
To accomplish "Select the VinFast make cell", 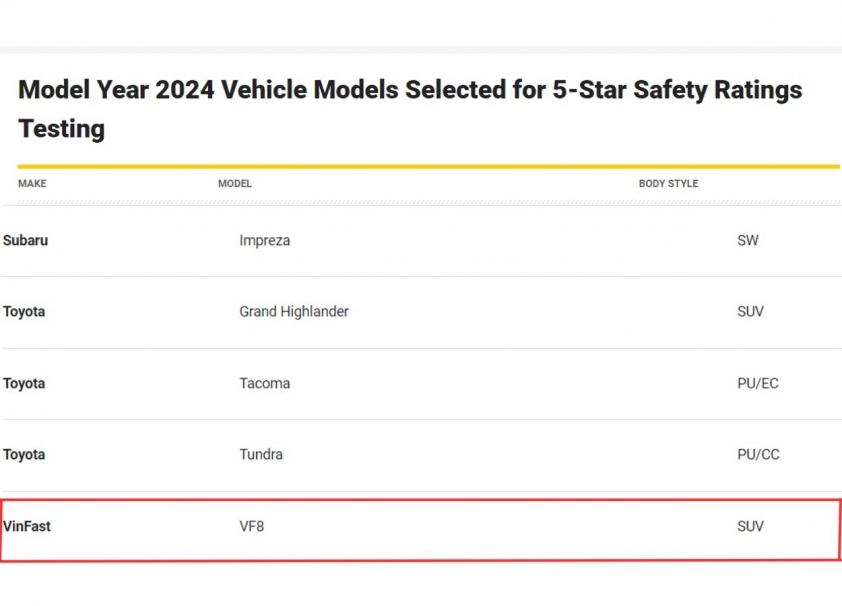I will click(x=27, y=527).
